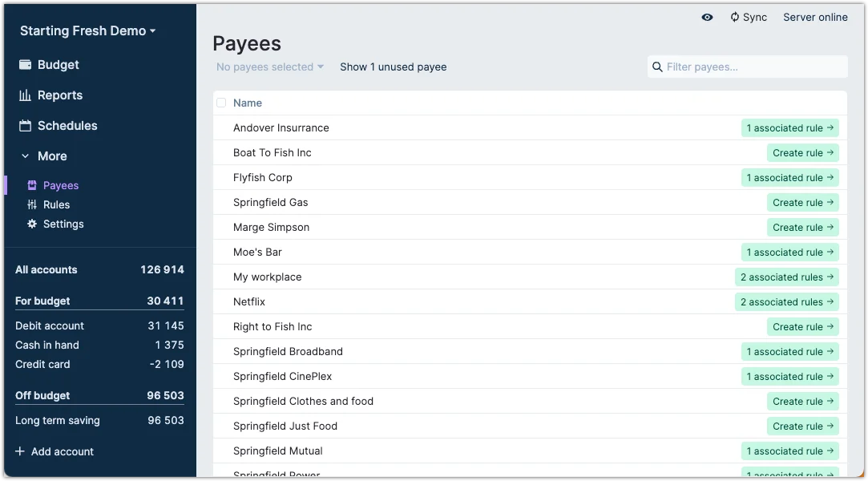
Task: Create rule for Boat To Fish Inc
Action: pyautogui.click(x=802, y=152)
